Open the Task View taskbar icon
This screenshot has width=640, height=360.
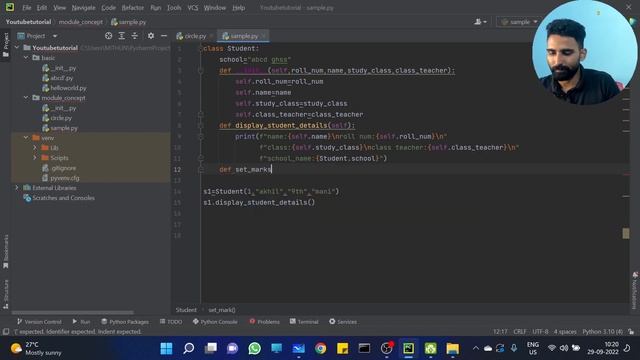tap(211, 349)
